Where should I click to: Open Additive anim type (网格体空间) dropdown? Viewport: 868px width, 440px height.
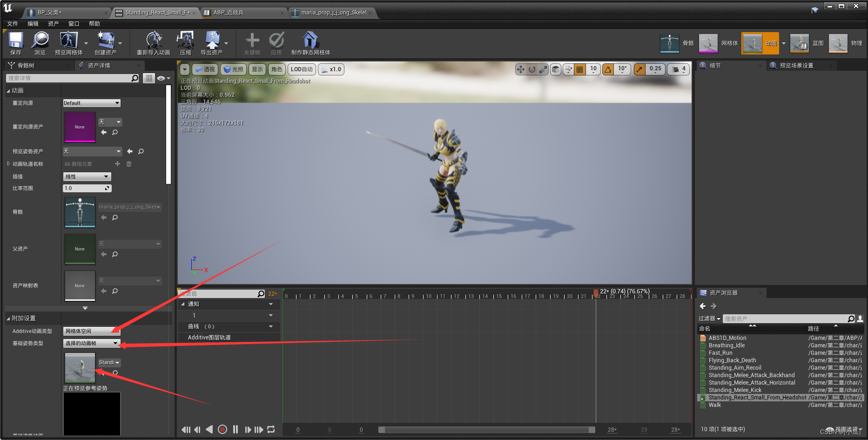[92, 331]
